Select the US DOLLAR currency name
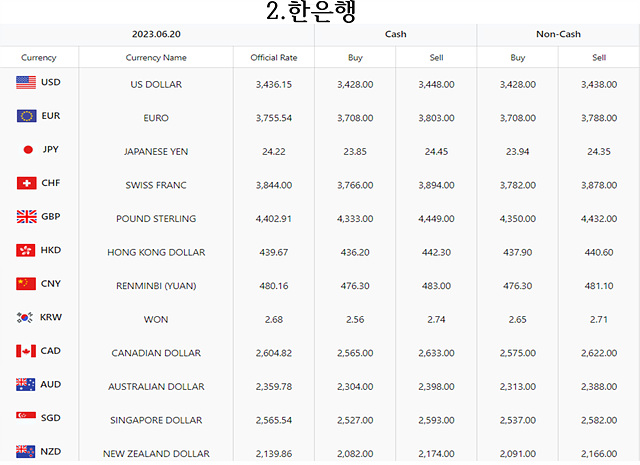640x465 pixels. coord(156,85)
